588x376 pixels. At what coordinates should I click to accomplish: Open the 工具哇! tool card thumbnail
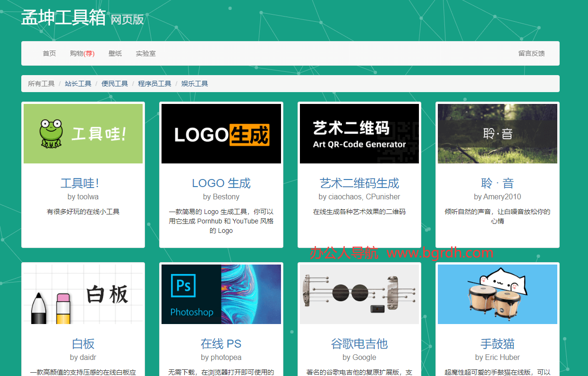coord(83,133)
